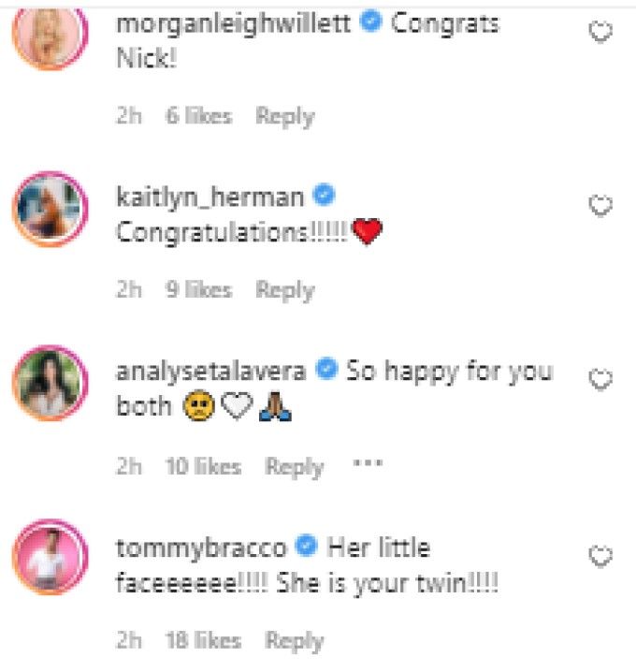This screenshot has height=672, width=636.
Task: Open morganleighwillett's profile picture
Action: (x=51, y=35)
